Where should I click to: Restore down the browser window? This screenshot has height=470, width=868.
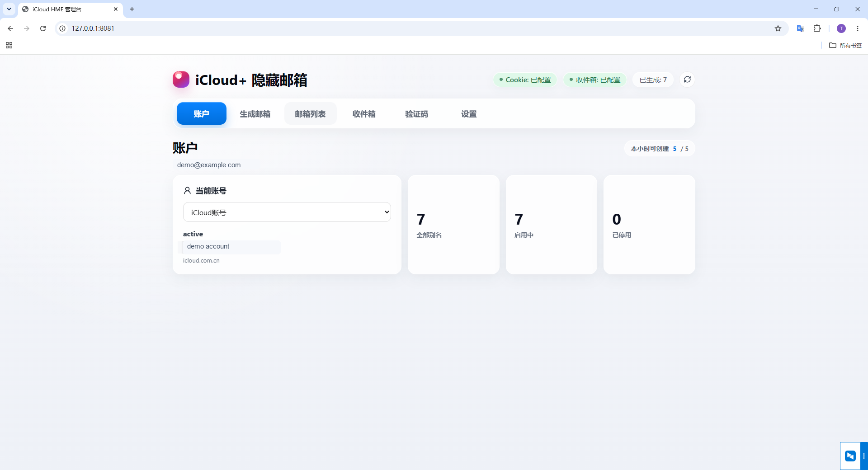click(837, 9)
